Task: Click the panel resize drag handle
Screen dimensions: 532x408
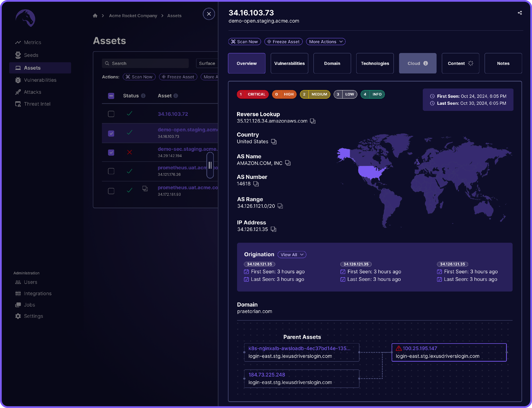Action: (x=210, y=165)
